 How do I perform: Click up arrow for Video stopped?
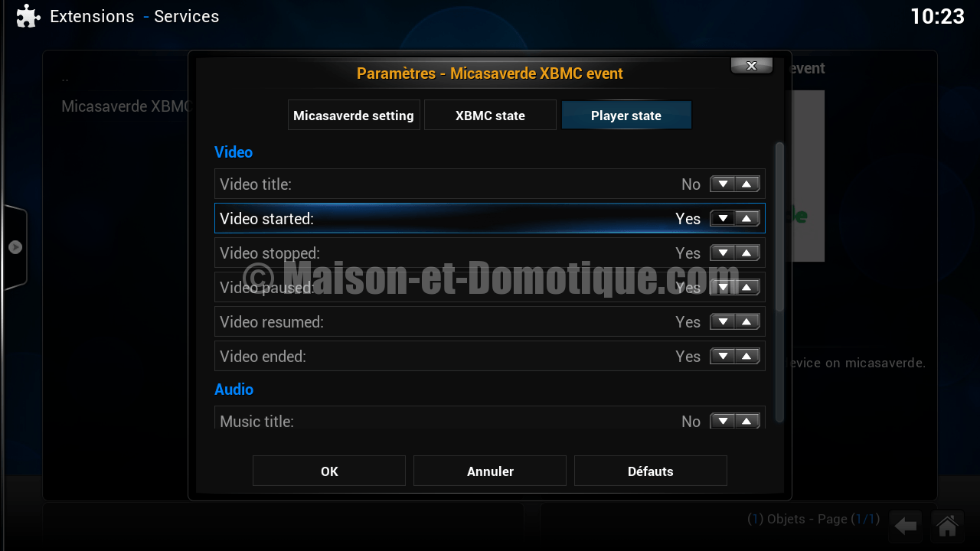pyautogui.click(x=747, y=253)
